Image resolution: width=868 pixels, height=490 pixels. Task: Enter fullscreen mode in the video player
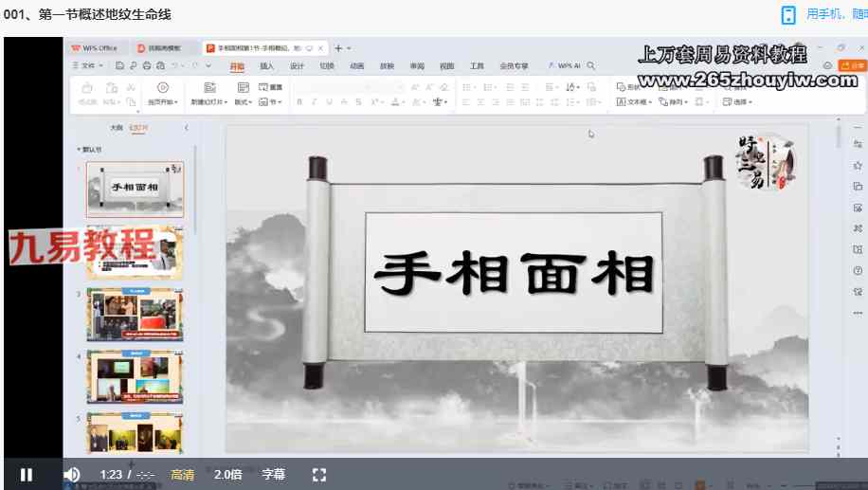(319, 475)
